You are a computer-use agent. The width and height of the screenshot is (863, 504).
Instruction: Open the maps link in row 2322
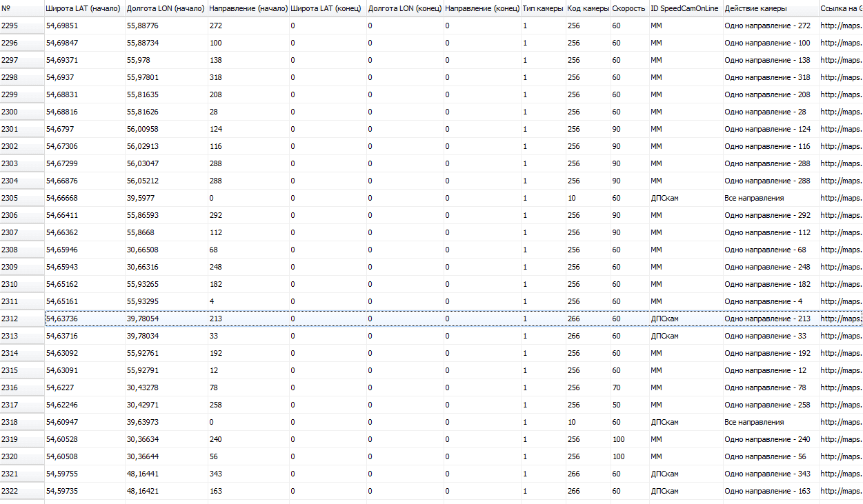click(840, 491)
